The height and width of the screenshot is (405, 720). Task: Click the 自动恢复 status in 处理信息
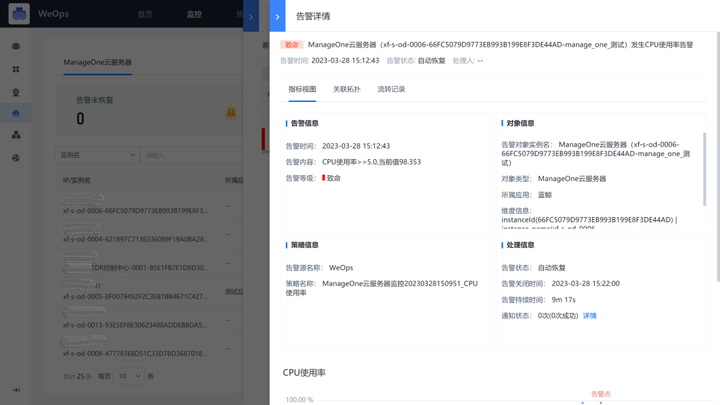(551, 268)
